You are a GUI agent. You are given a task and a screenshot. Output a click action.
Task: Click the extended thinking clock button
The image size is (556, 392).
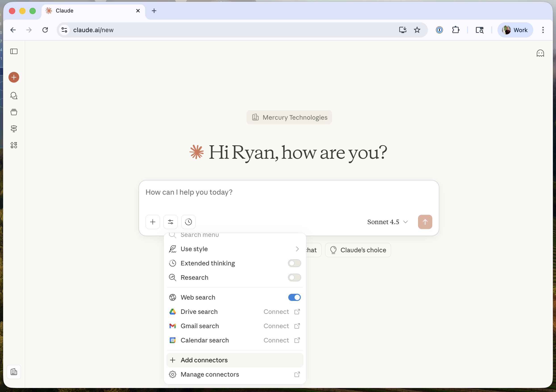(x=188, y=222)
